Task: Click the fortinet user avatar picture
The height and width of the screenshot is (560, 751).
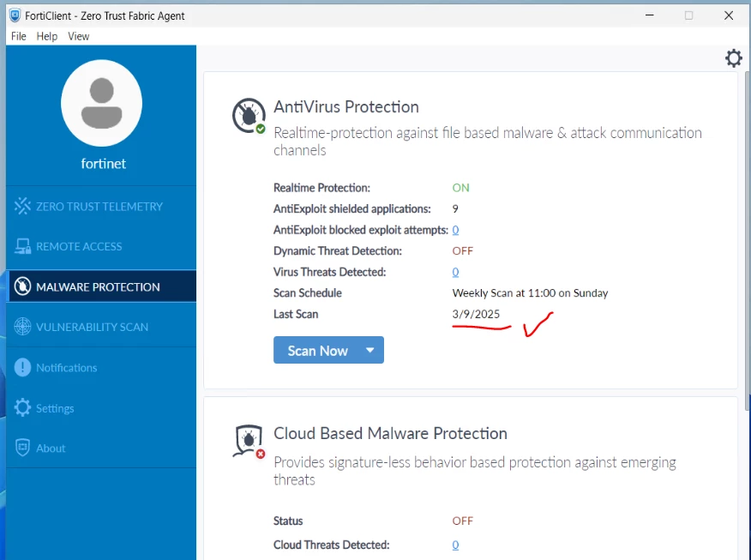Action: 101,103
